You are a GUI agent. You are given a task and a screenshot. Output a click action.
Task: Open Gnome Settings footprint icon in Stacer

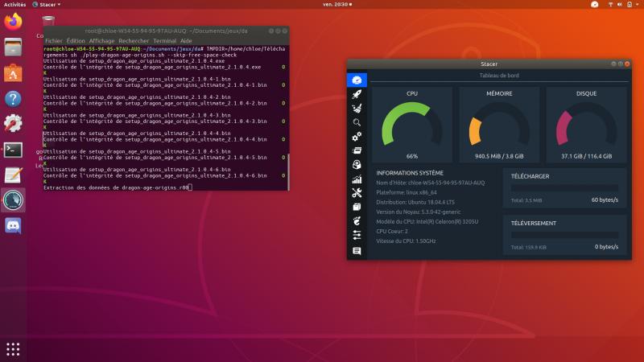point(357,221)
